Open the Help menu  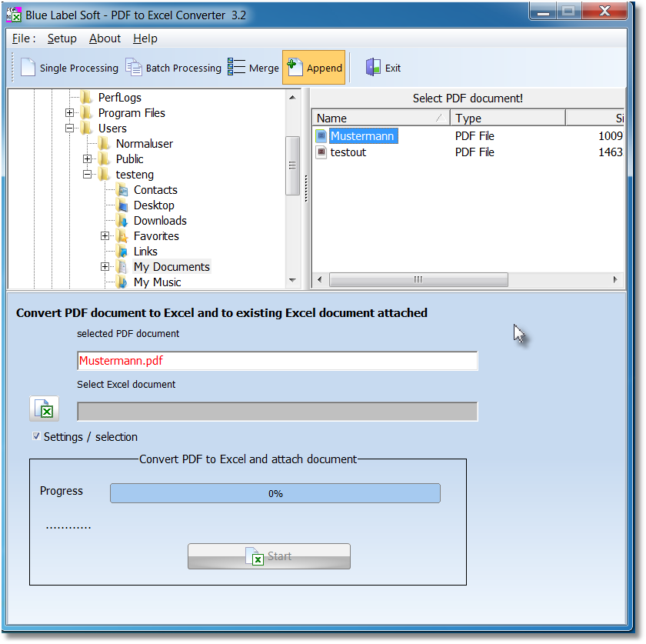coord(145,38)
